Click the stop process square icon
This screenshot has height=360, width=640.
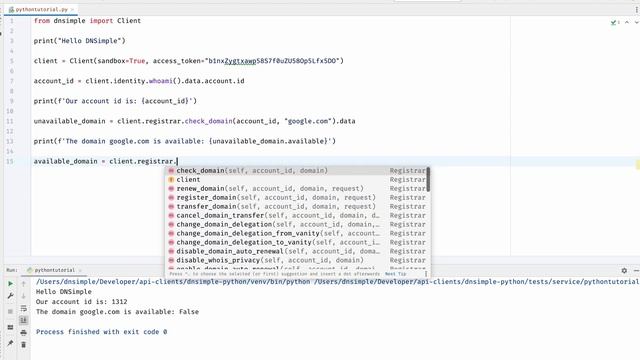[11, 311]
